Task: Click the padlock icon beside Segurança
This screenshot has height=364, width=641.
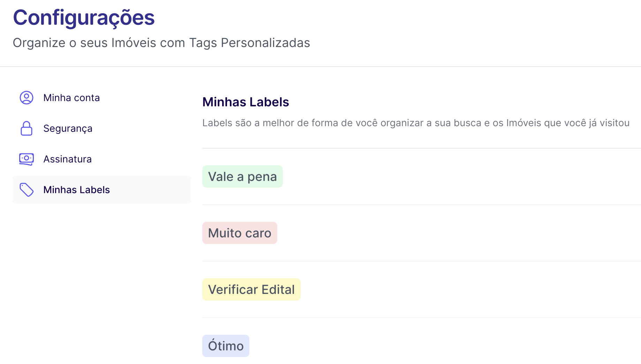Action: [27, 128]
